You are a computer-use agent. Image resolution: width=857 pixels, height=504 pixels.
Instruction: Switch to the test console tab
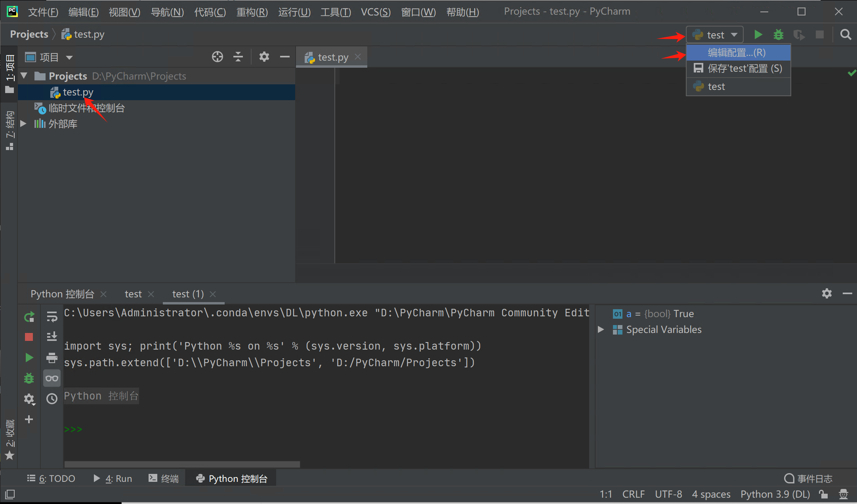coord(133,294)
